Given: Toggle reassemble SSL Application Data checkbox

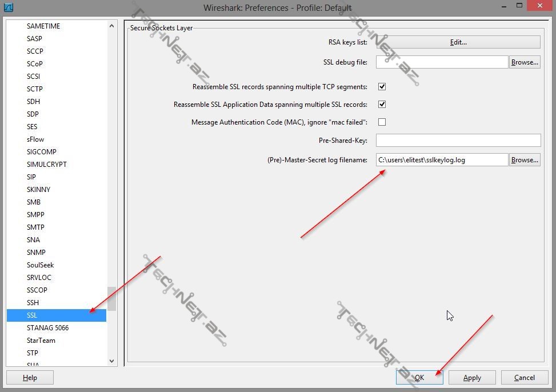Looking at the screenshot, I should pyautogui.click(x=382, y=105).
